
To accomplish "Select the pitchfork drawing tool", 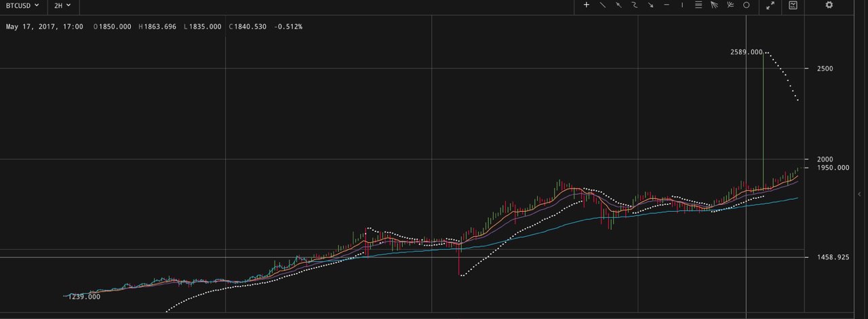I will click(730, 5).
